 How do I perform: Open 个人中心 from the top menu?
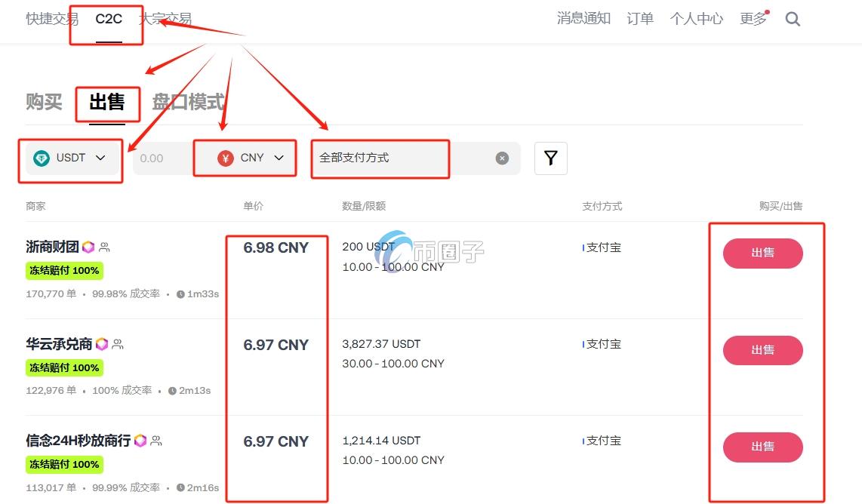[696, 19]
